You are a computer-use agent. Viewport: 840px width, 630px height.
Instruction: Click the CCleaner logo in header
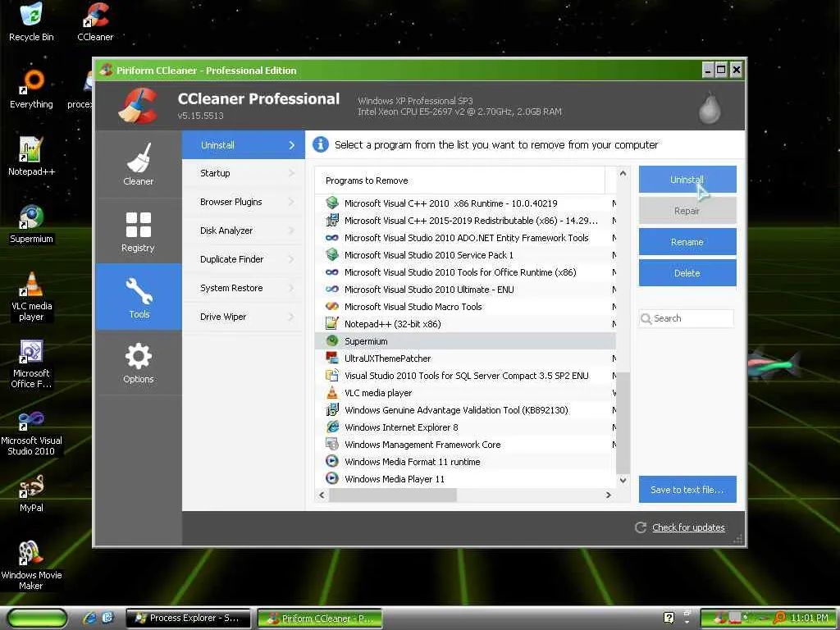tap(138, 106)
